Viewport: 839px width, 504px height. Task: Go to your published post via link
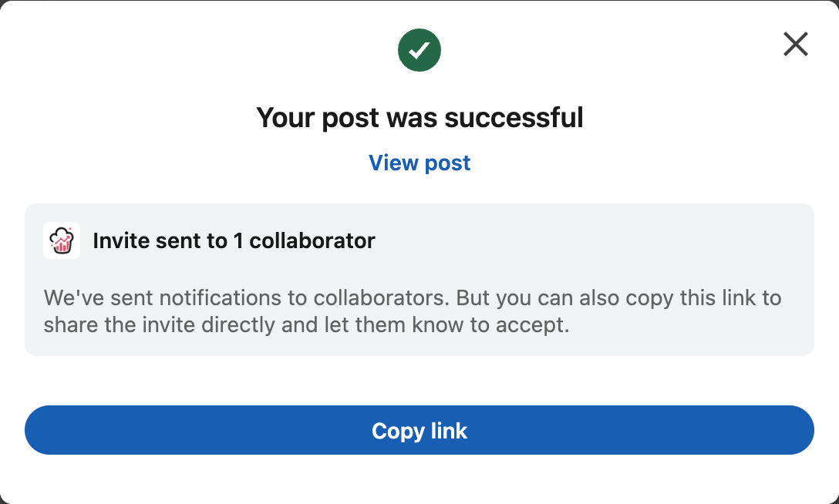[x=419, y=163]
